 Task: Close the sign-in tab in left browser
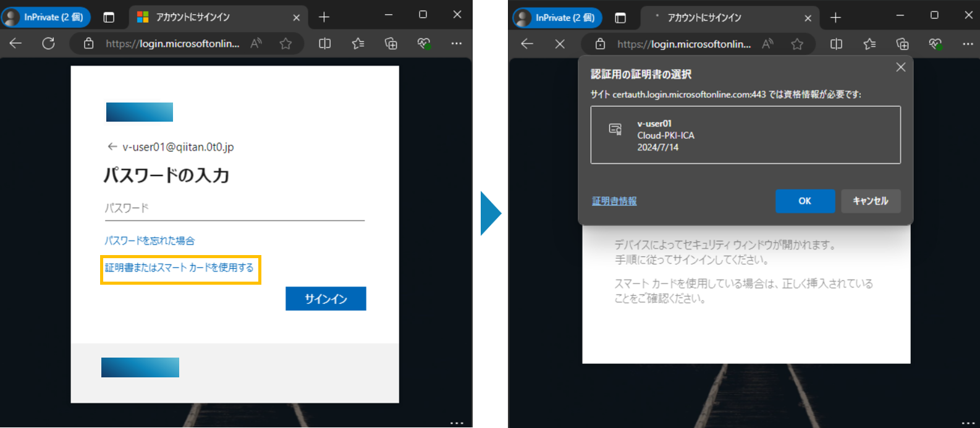tap(297, 17)
